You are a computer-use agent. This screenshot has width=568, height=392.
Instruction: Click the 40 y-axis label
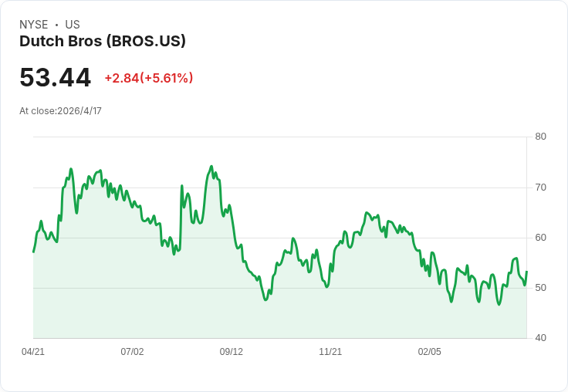pyautogui.click(x=540, y=338)
